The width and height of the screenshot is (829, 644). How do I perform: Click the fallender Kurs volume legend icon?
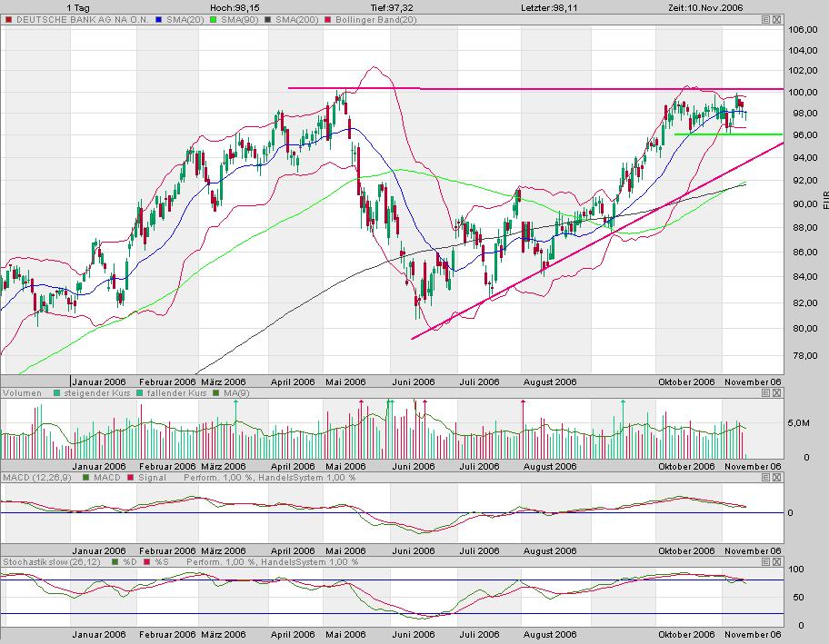coord(139,392)
